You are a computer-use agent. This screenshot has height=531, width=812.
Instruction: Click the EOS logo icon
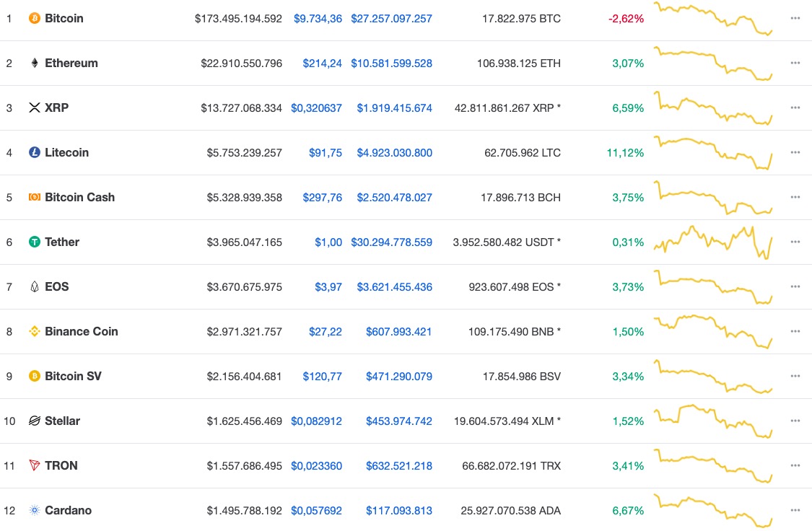click(x=34, y=286)
